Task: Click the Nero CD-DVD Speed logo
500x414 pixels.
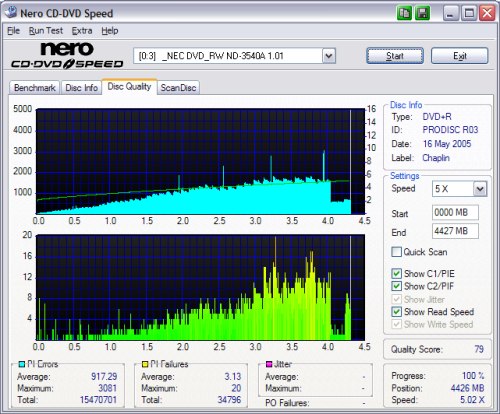Action: coord(67,55)
